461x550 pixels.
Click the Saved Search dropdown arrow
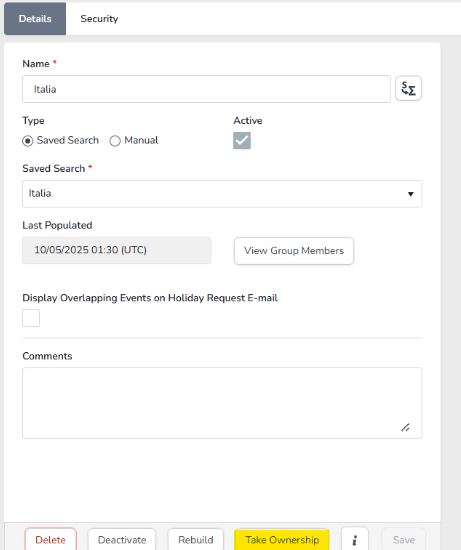click(410, 194)
